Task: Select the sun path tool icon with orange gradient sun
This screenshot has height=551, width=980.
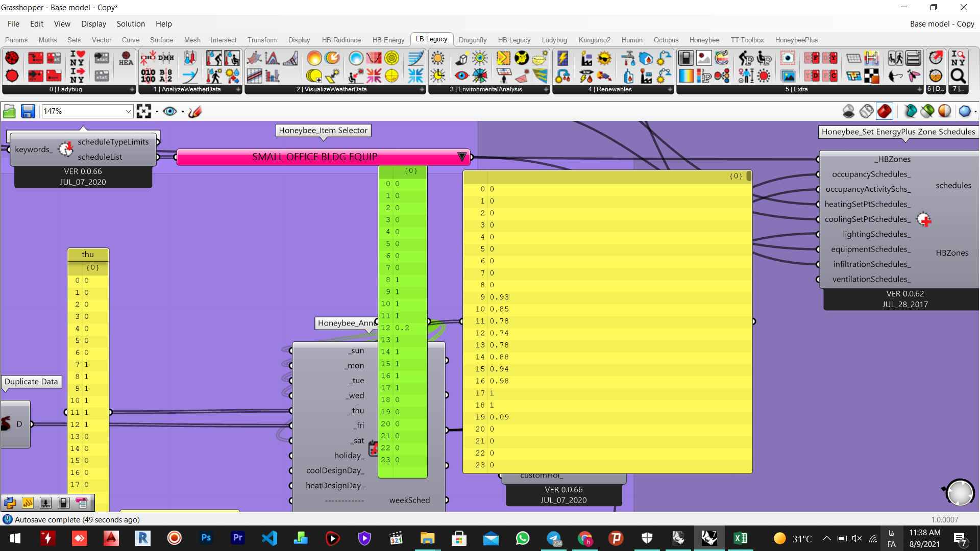Action: [x=314, y=58]
